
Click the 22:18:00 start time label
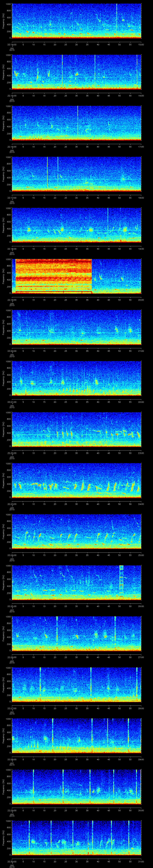click(x=12, y=249)
